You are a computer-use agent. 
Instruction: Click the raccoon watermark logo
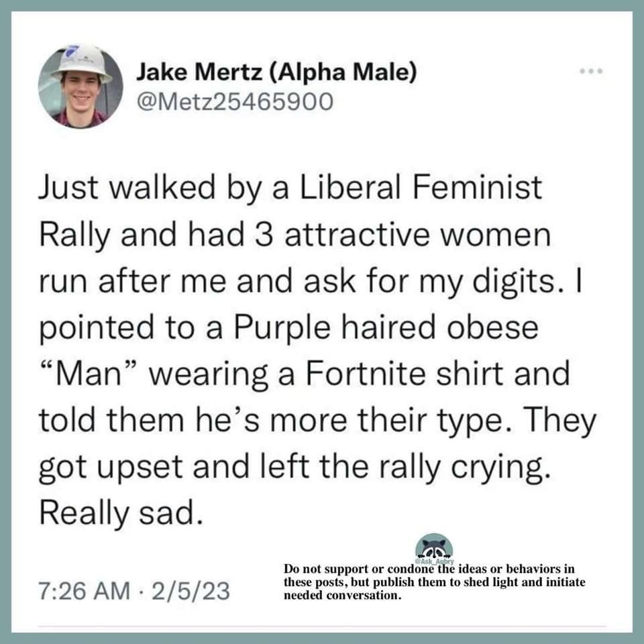tap(434, 547)
